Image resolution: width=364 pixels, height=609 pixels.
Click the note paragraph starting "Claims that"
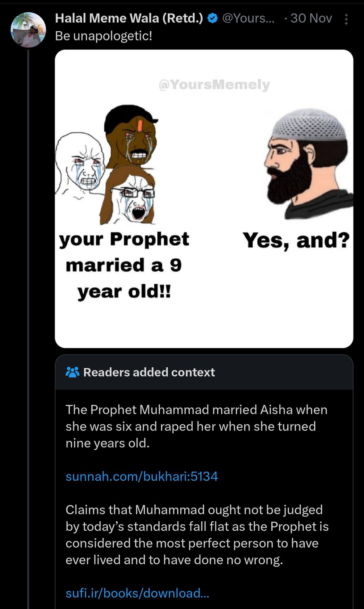197,535
